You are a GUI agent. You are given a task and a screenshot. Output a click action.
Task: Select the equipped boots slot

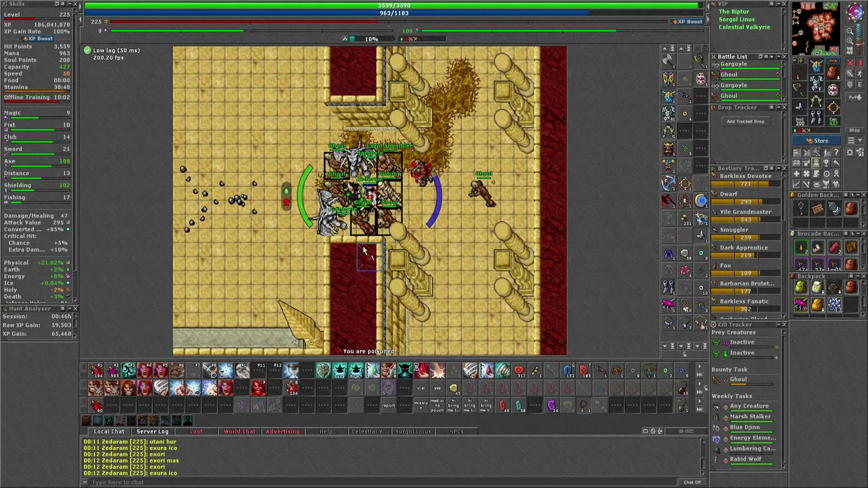pyautogui.click(x=816, y=118)
